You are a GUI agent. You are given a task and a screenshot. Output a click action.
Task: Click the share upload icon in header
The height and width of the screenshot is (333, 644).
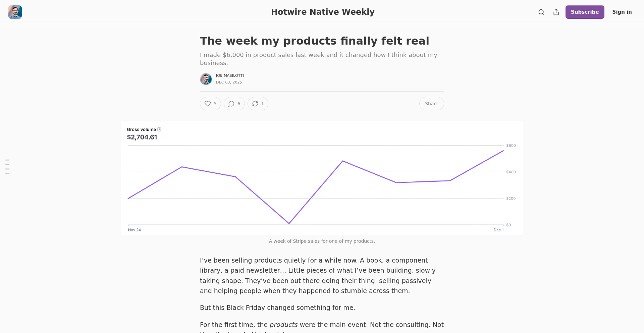point(556,12)
